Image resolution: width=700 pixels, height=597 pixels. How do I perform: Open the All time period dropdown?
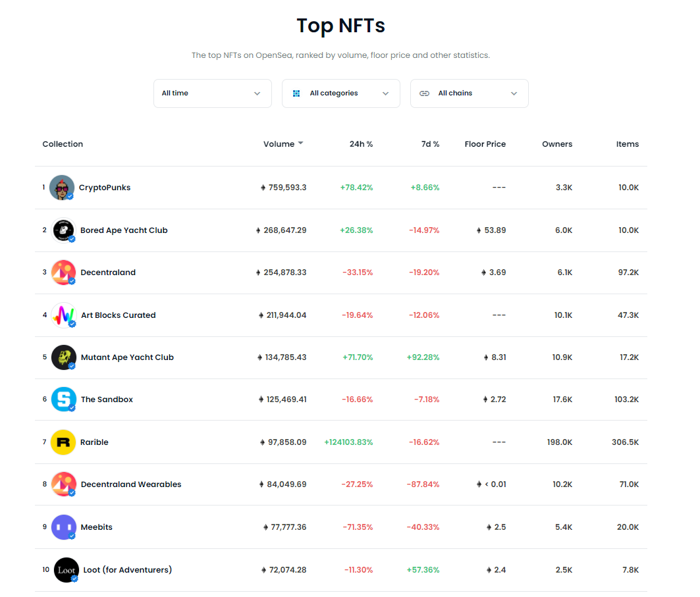point(212,93)
